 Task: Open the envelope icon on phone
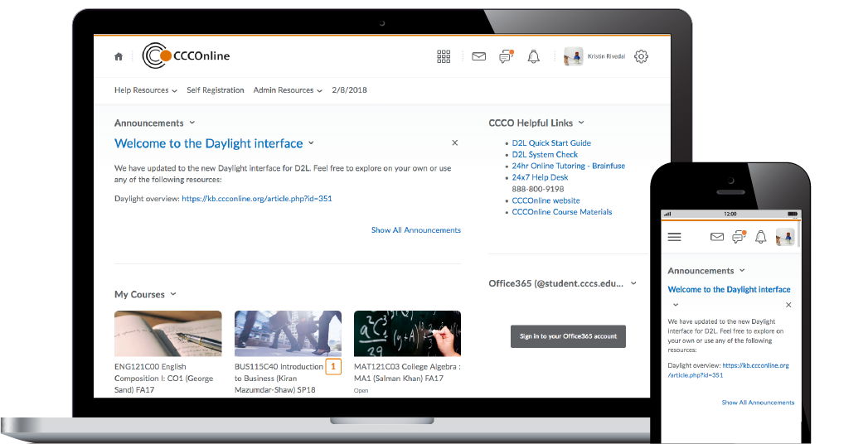click(x=717, y=237)
